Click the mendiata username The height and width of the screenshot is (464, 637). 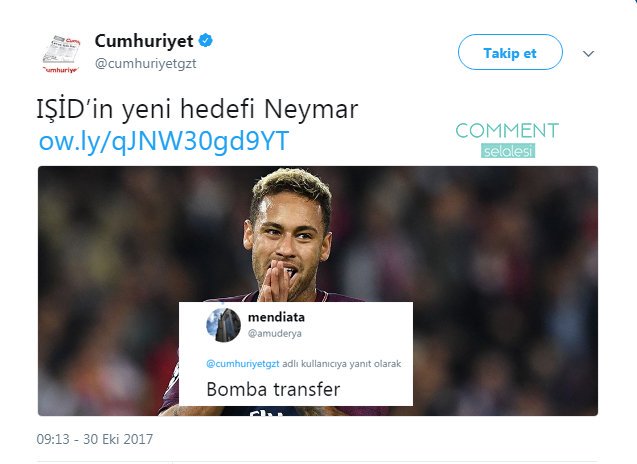tap(276, 317)
